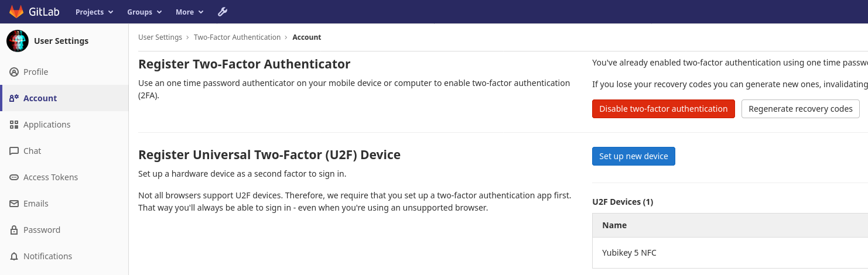Click the Profile sidebar icon

click(x=14, y=72)
